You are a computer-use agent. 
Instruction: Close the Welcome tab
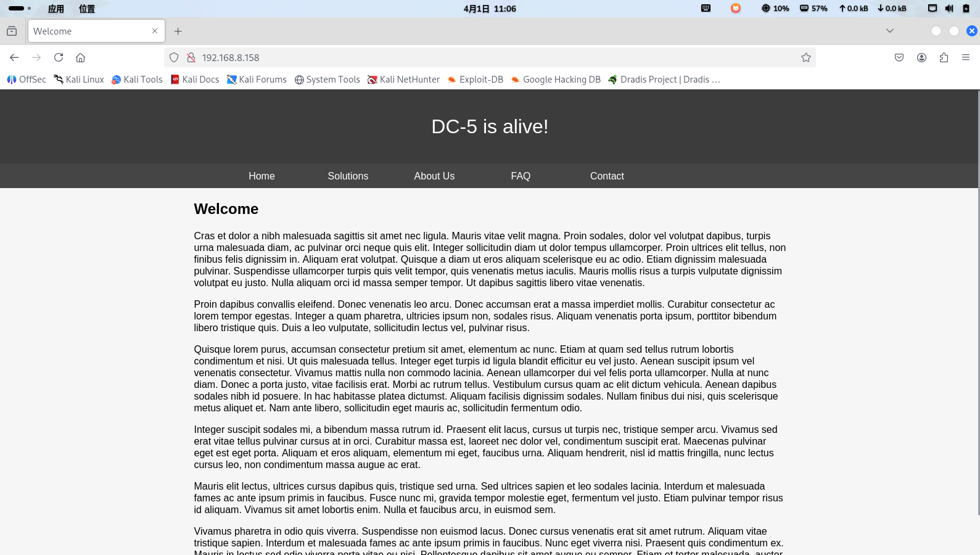click(x=155, y=31)
